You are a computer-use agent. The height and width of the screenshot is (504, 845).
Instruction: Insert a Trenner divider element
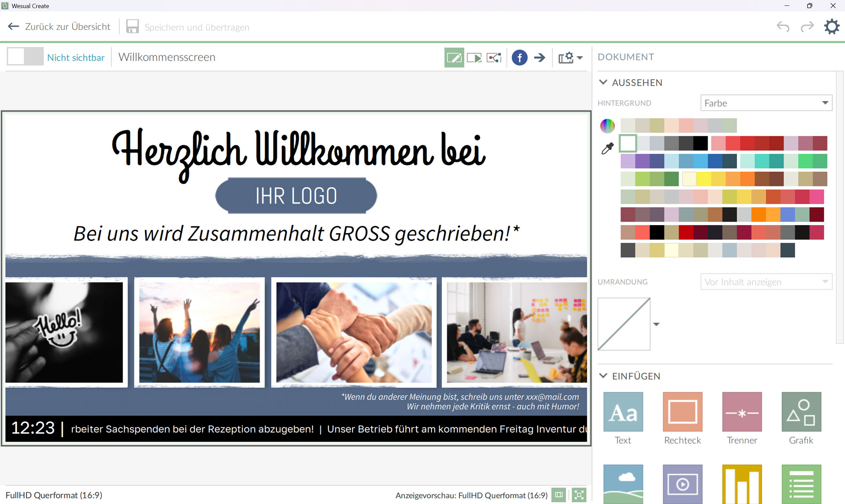[x=742, y=412]
